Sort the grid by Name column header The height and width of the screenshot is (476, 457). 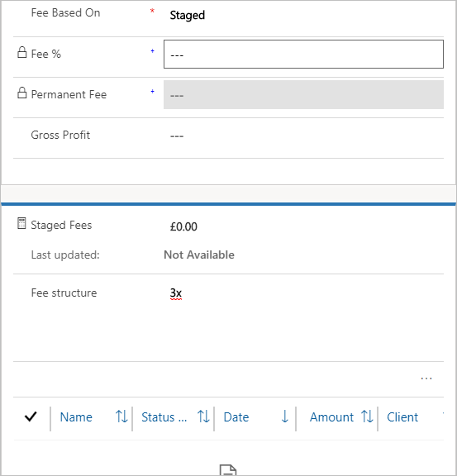pyautogui.click(x=76, y=417)
